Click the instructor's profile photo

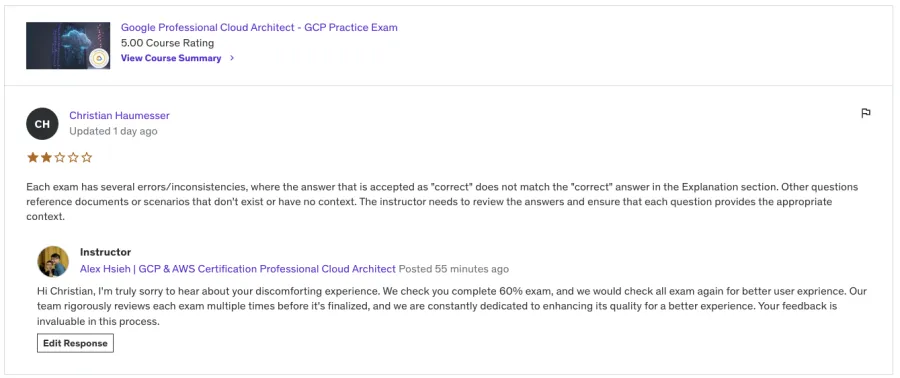click(x=53, y=262)
